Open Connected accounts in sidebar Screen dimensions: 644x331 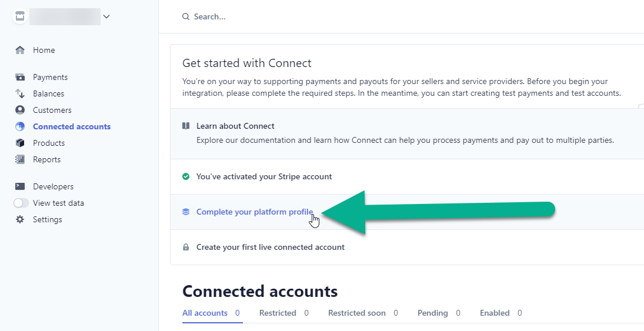(x=72, y=126)
